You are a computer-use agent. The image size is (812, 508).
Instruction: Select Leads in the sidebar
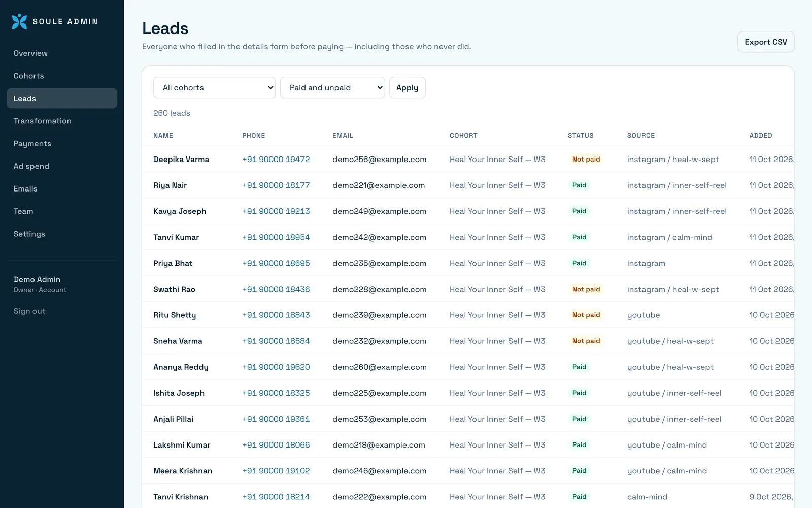pyautogui.click(x=62, y=99)
